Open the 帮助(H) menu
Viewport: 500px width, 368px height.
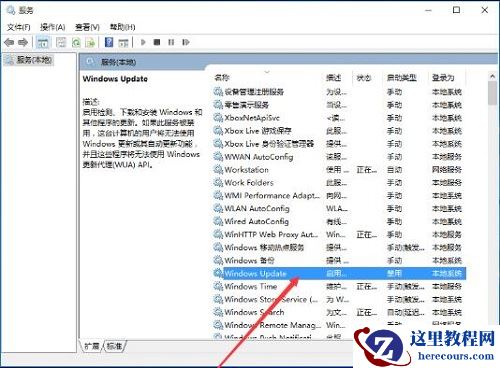point(123,27)
